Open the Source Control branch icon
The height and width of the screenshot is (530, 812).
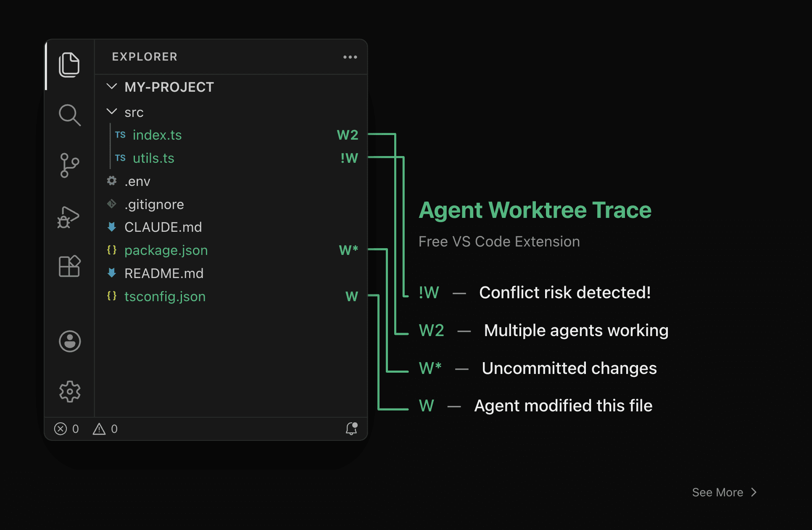point(69,165)
